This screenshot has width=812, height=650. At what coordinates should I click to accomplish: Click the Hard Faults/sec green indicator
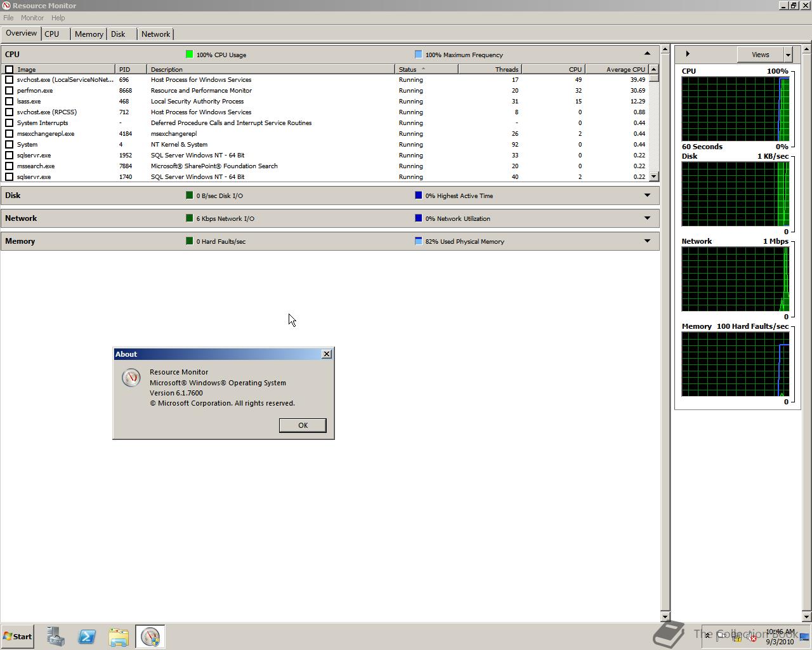pos(189,241)
